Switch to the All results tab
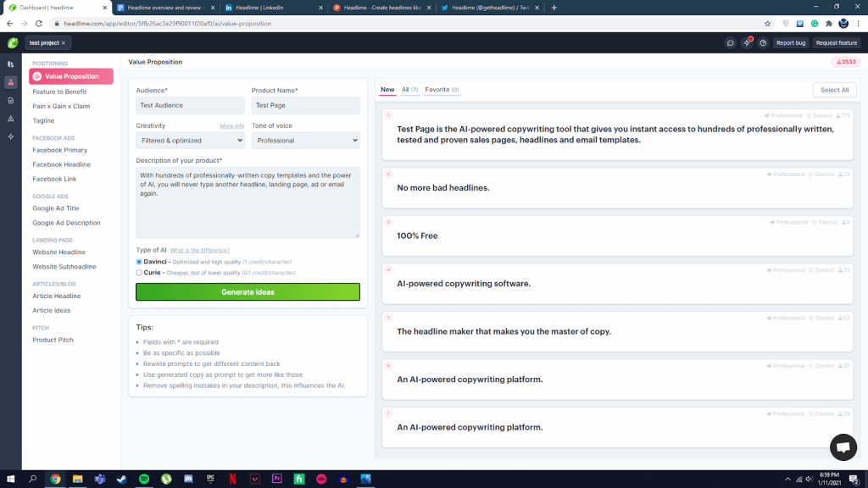This screenshot has height=488, width=868. coord(409,90)
